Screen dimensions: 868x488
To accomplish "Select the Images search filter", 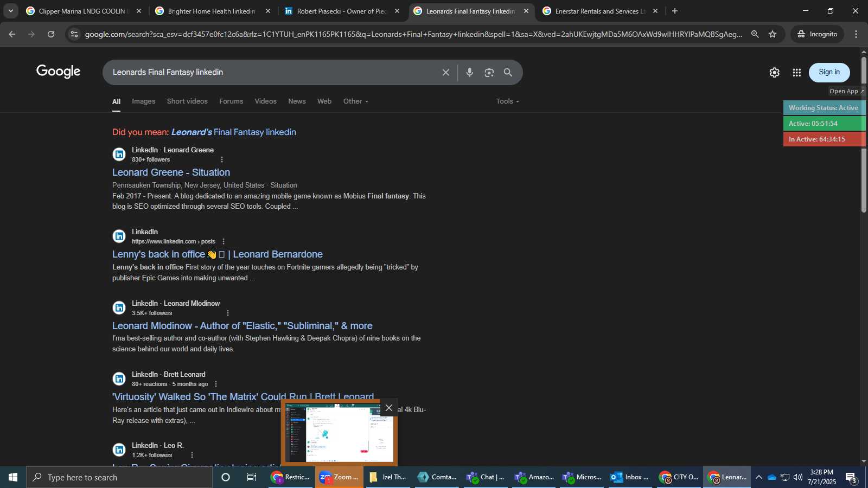I will tap(143, 101).
